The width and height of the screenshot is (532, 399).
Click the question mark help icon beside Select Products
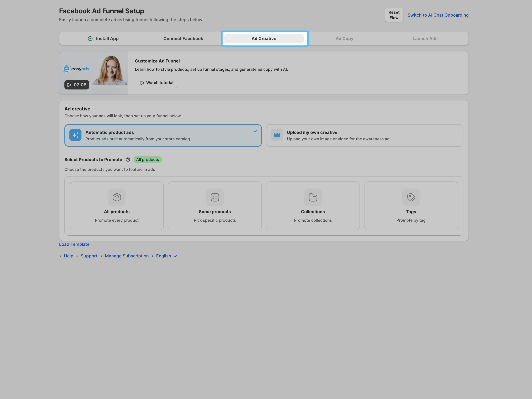[128, 160]
